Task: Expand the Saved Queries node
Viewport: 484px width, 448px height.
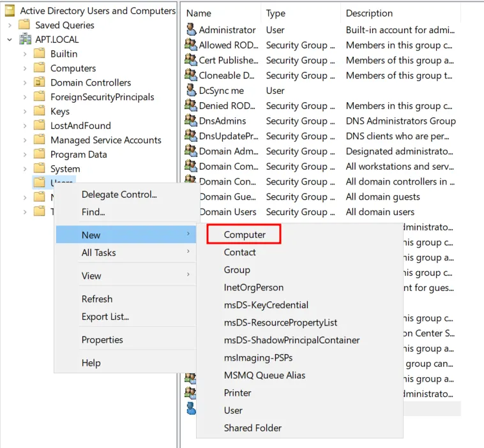Action: pyautogui.click(x=10, y=26)
